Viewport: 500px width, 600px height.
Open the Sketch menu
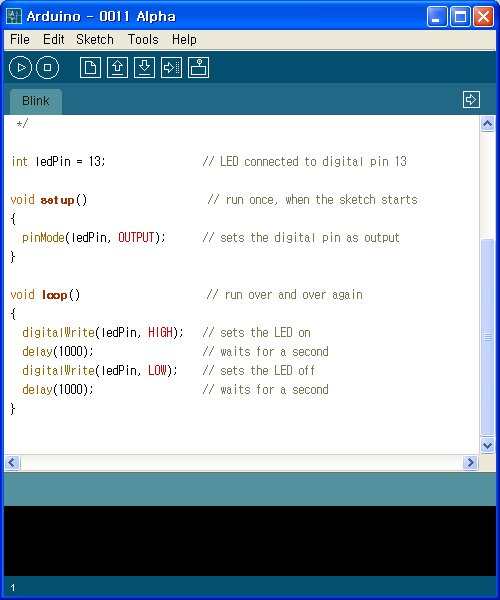click(x=95, y=39)
